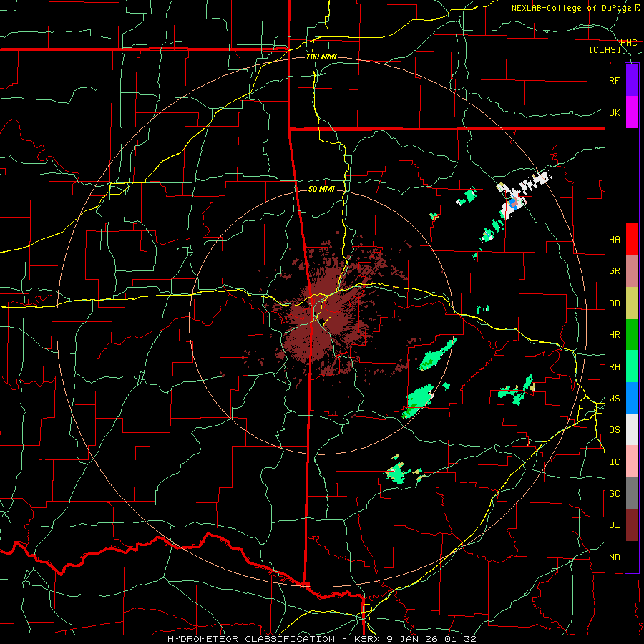Click the HHC product label
The height and width of the screenshot is (644, 644).
point(628,42)
